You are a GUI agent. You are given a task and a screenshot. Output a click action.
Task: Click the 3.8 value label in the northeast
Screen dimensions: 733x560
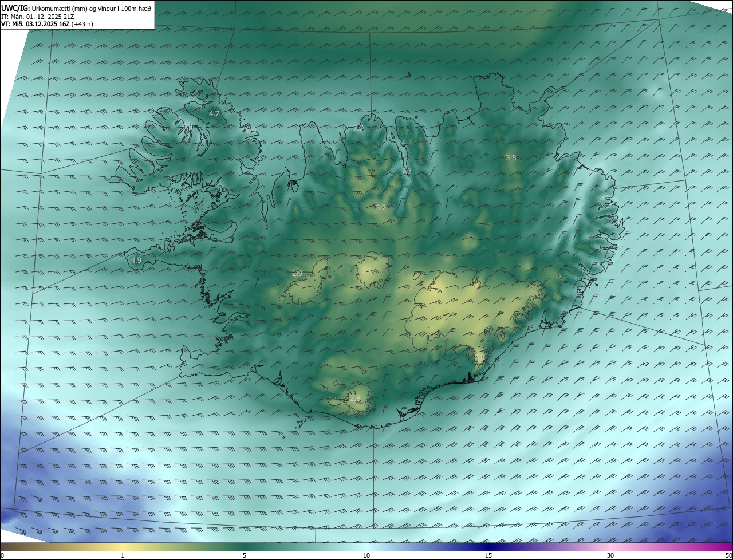tap(511, 157)
